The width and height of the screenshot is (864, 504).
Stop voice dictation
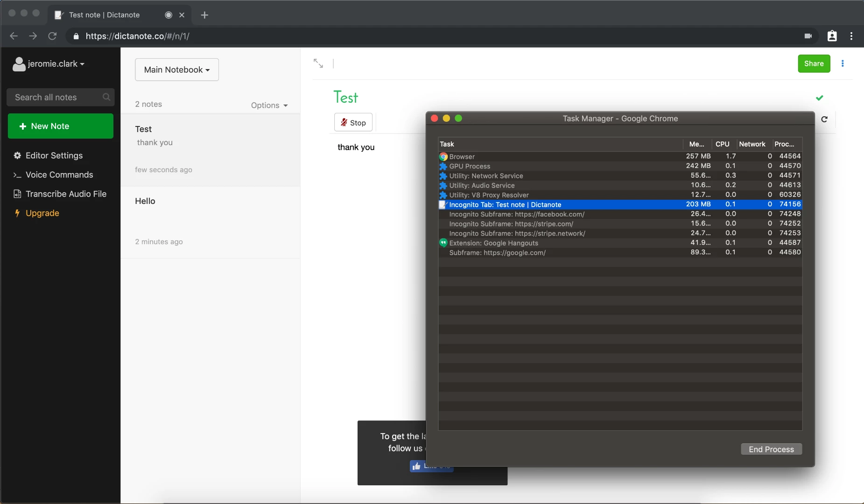click(x=353, y=122)
